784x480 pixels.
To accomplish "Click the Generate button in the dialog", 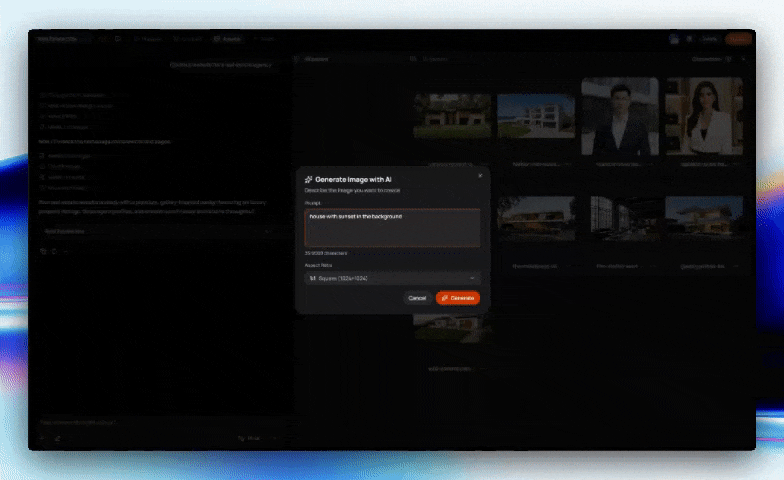I will (x=458, y=298).
